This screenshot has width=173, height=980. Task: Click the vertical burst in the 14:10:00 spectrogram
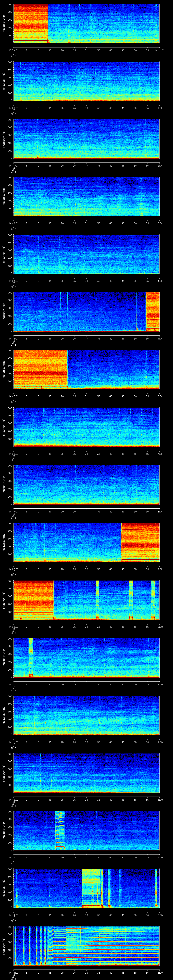tap(31, 657)
